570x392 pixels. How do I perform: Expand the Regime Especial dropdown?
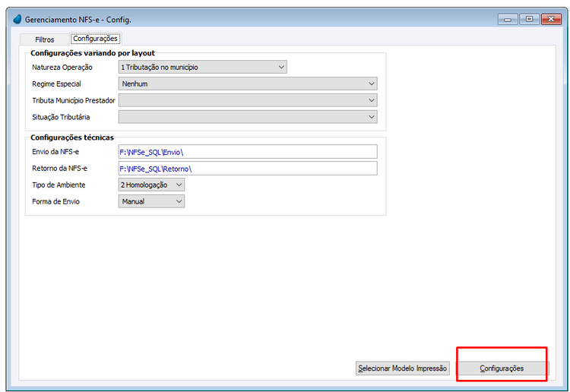248,84
